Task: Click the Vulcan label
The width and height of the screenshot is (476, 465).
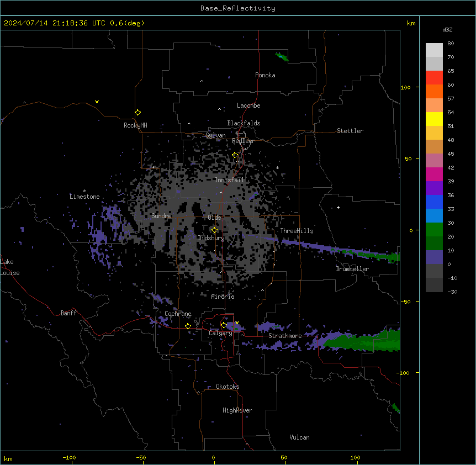Action: click(299, 437)
